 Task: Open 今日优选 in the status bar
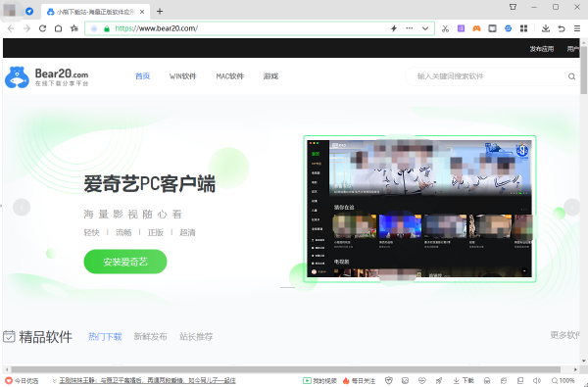(22, 380)
